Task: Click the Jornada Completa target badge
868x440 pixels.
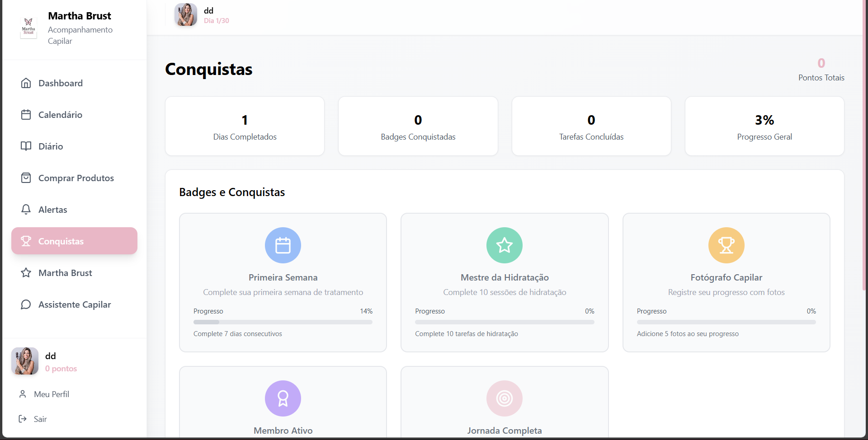Action: pyautogui.click(x=505, y=398)
